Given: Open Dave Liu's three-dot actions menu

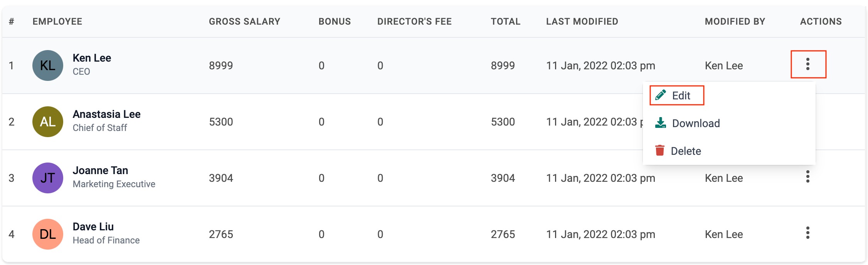Looking at the screenshot, I should pyautogui.click(x=808, y=233).
